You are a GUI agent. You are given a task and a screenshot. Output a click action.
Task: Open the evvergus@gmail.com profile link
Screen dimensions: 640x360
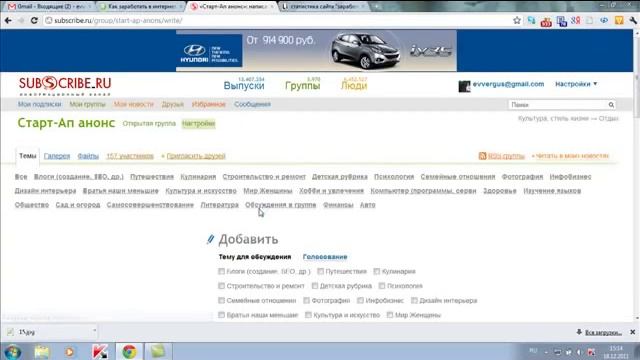508,84
